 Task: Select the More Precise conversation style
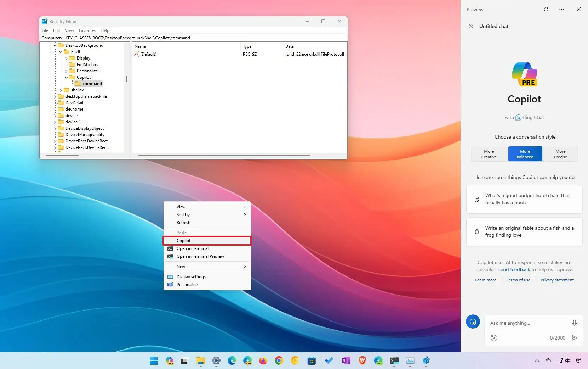tap(560, 154)
